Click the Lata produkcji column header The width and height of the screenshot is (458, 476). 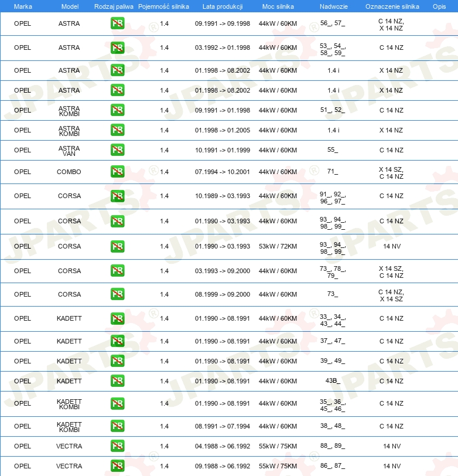click(x=223, y=6)
